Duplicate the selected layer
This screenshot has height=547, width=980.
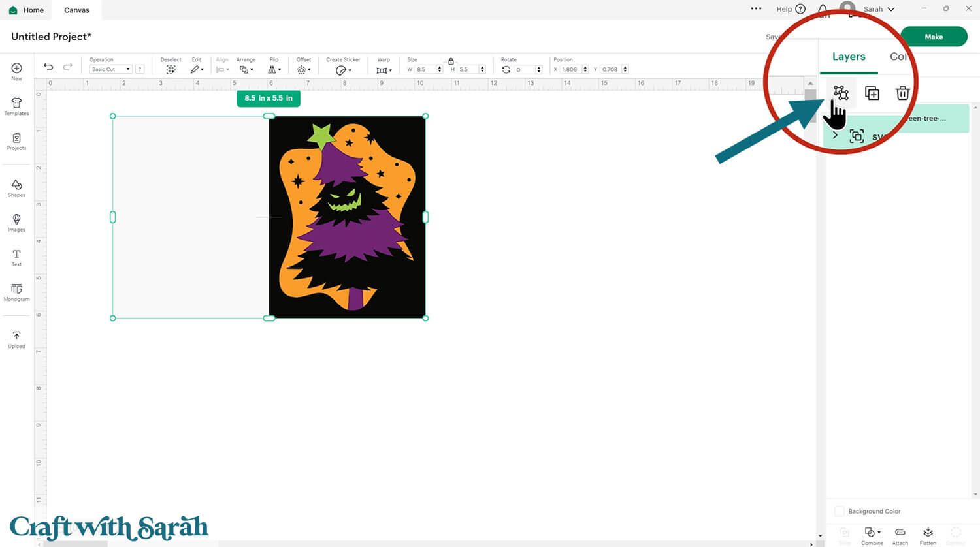(x=872, y=93)
